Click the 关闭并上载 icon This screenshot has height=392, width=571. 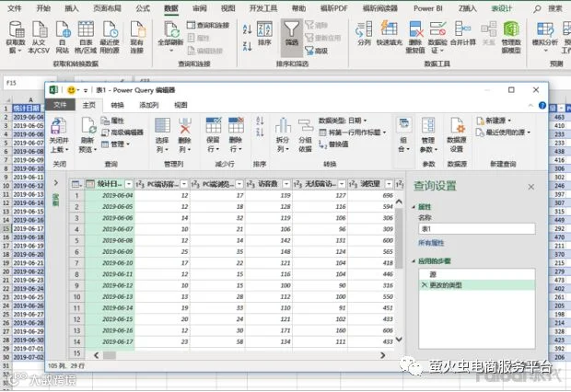(x=59, y=127)
